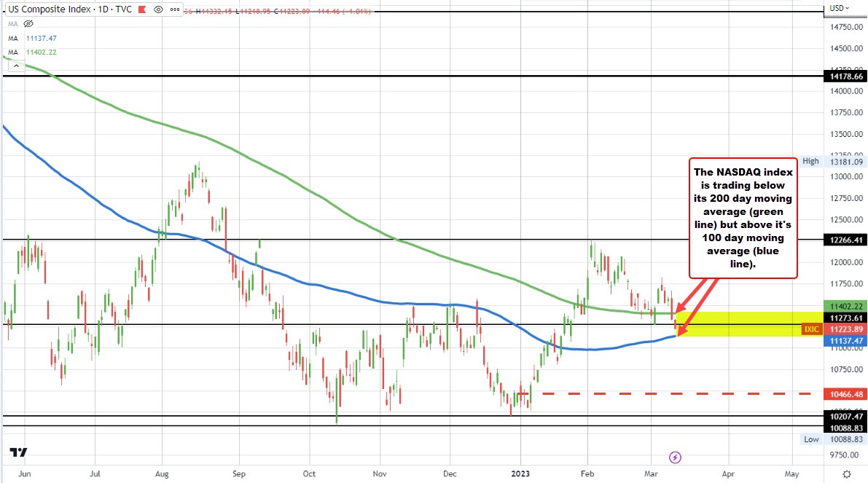The width and height of the screenshot is (868, 483).
Task: Click the black 14178.66 price label
Action: (846, 76)
